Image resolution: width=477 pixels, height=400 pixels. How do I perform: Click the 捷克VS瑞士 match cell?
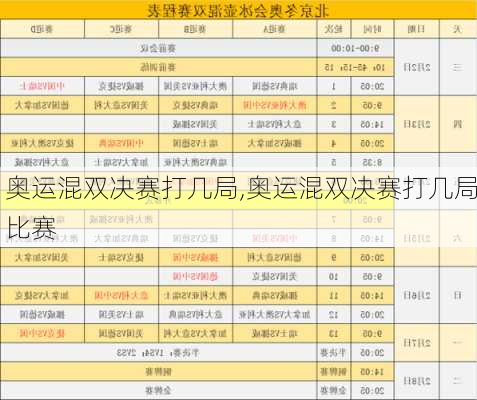pyautogui.click(x=121, y=257)
